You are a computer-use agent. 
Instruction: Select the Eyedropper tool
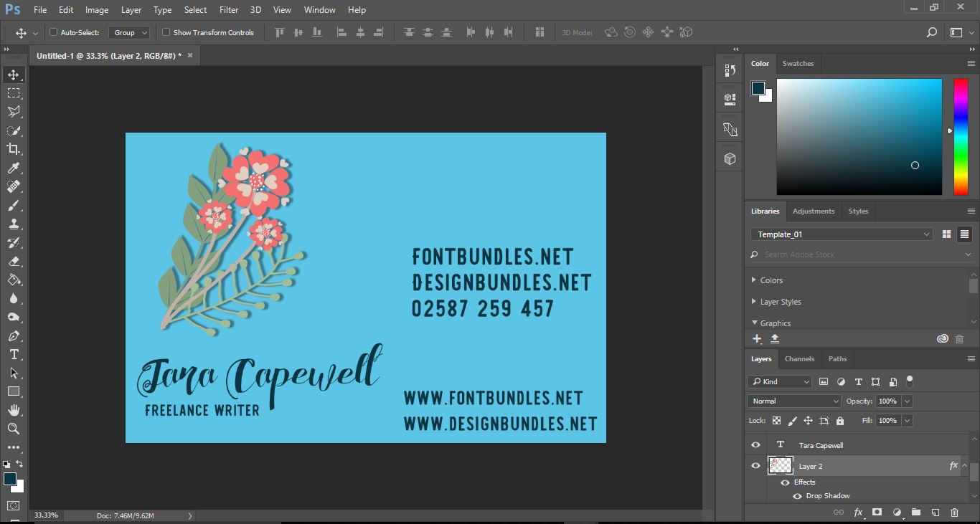(x=14, y=168)
